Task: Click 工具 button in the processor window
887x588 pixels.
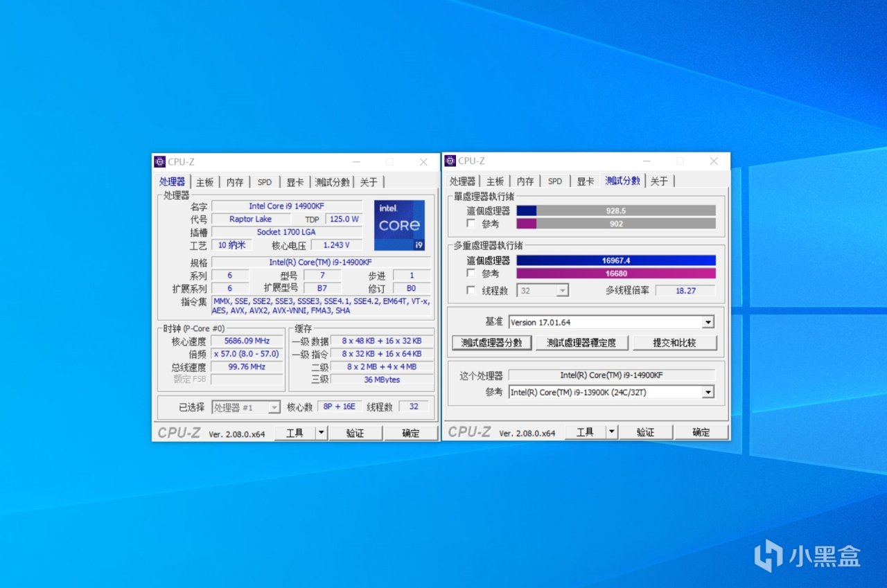Action: [x=295, y=433]
